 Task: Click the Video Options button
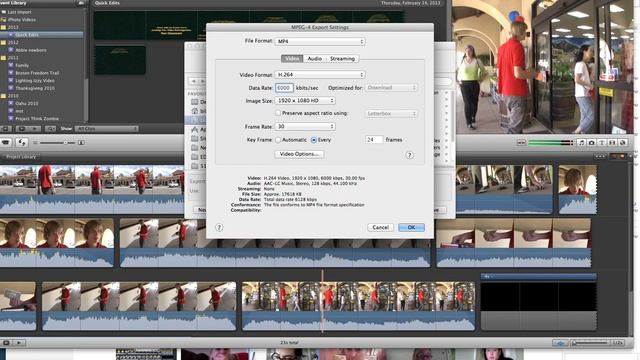(x=300, y=154)
